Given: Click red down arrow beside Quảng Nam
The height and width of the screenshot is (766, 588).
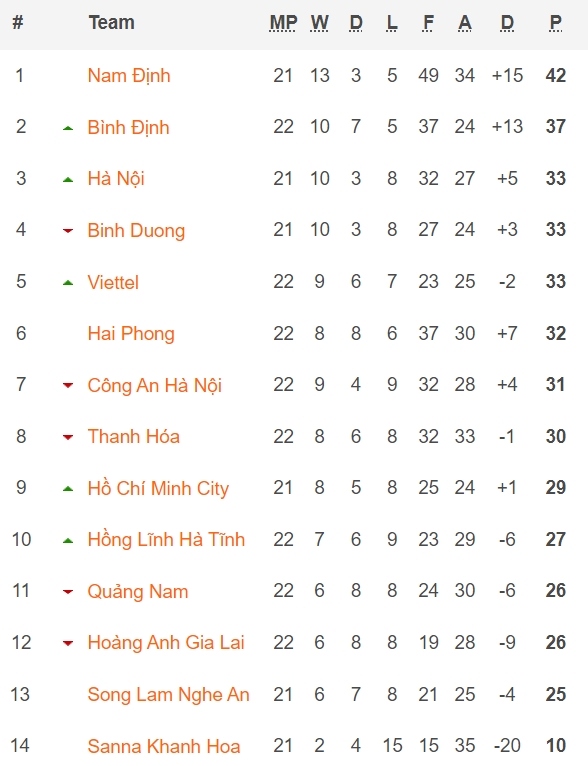Looking at the screenshot, I should [68, 592].
